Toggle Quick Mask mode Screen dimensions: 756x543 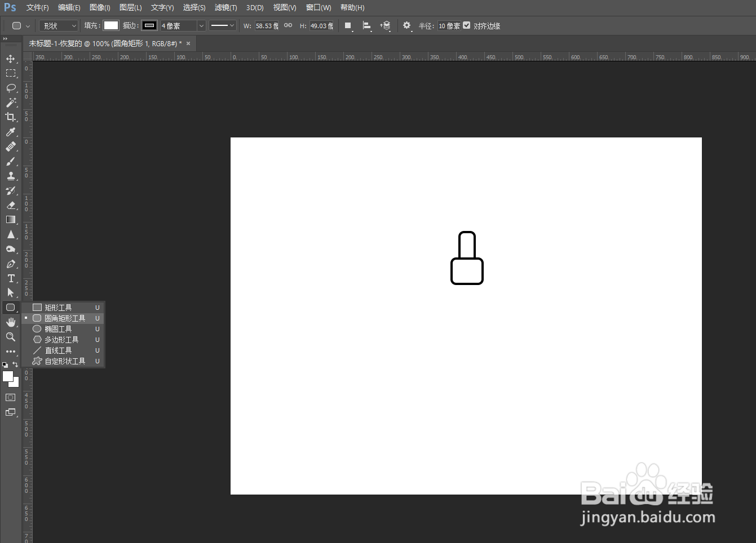pos(11,398)
